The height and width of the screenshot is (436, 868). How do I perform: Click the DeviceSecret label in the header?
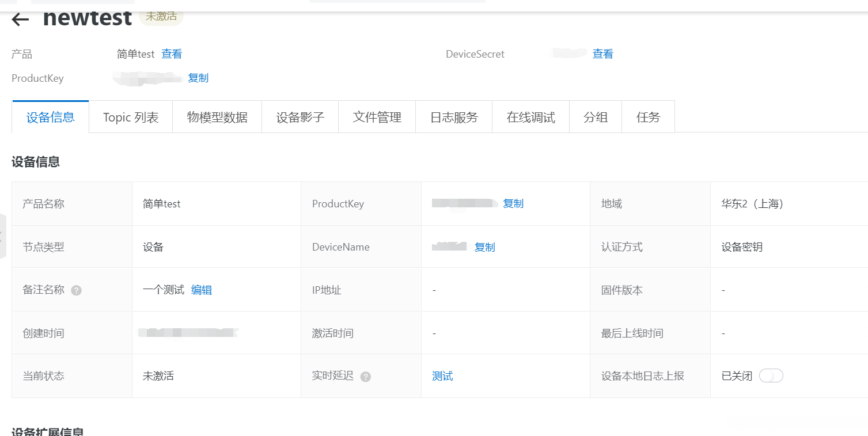(475, 54)
